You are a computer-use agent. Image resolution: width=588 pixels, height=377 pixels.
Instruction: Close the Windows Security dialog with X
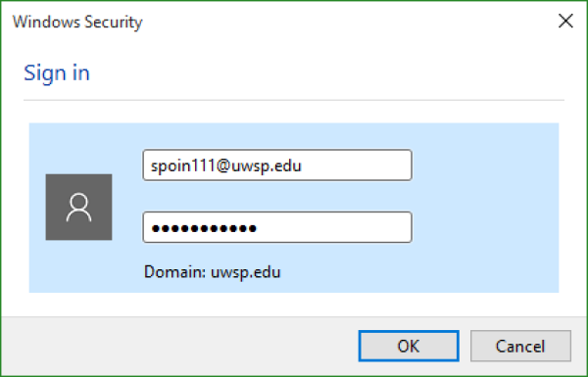tap(565, 21)
